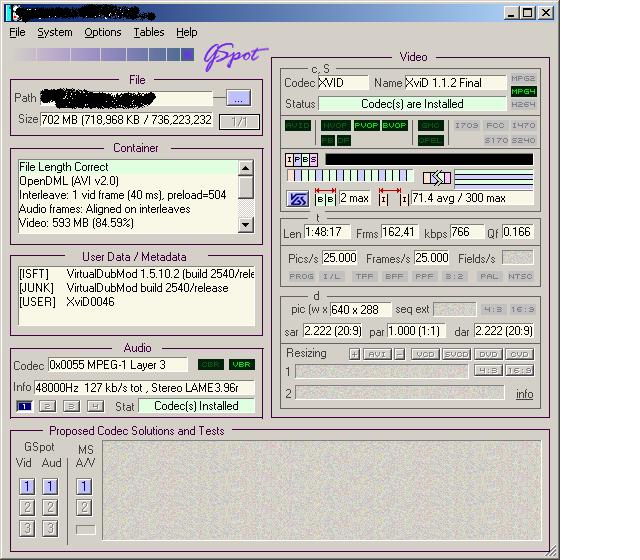Click the CVD Resizing button
Viewport: 640px width, 560px height.
[x=520, y=354]
